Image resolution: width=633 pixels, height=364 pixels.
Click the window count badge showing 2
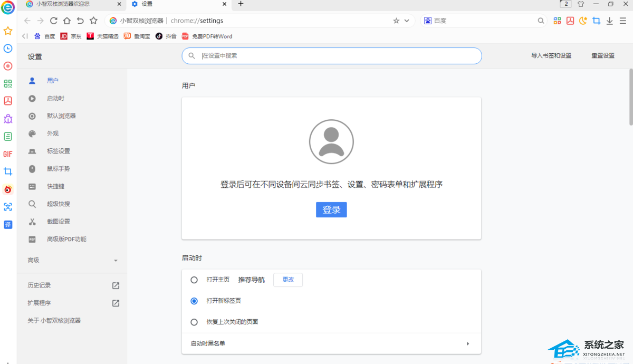pyautogui.click(x=565, y=4)
